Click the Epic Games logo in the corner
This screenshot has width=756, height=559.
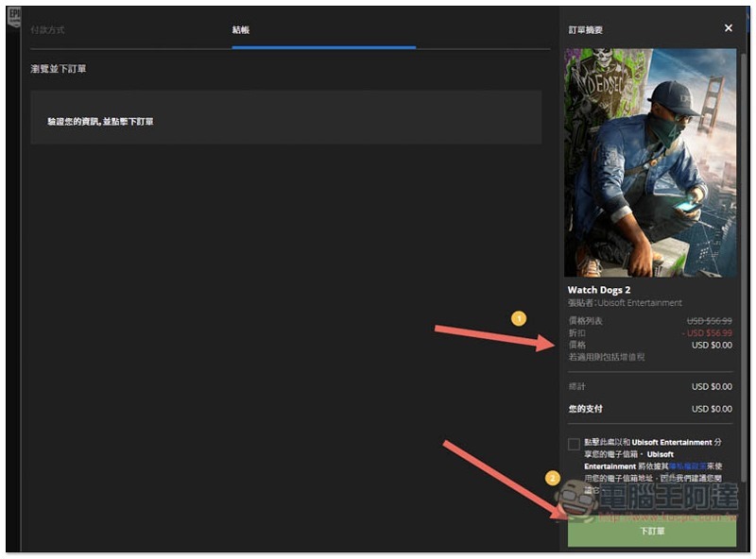tap(13, 19)
